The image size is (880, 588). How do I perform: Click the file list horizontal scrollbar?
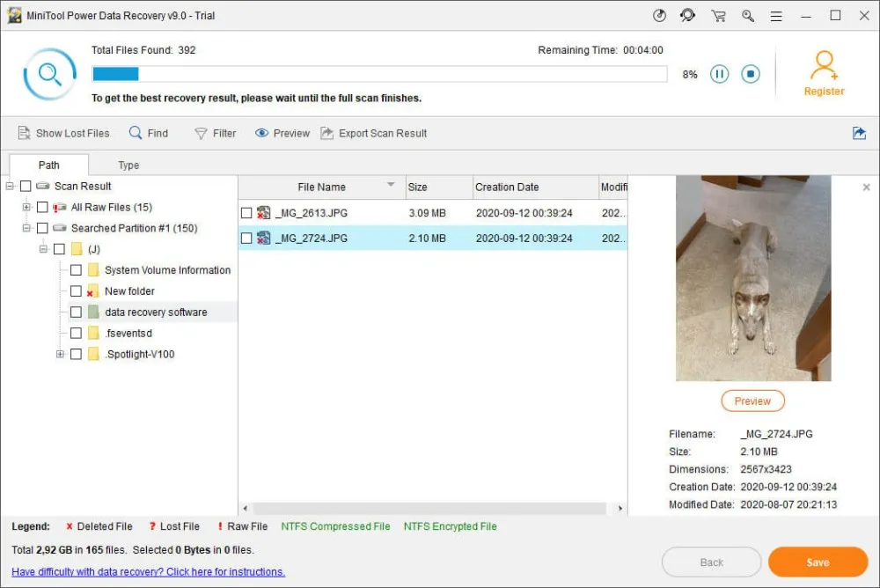429,509
